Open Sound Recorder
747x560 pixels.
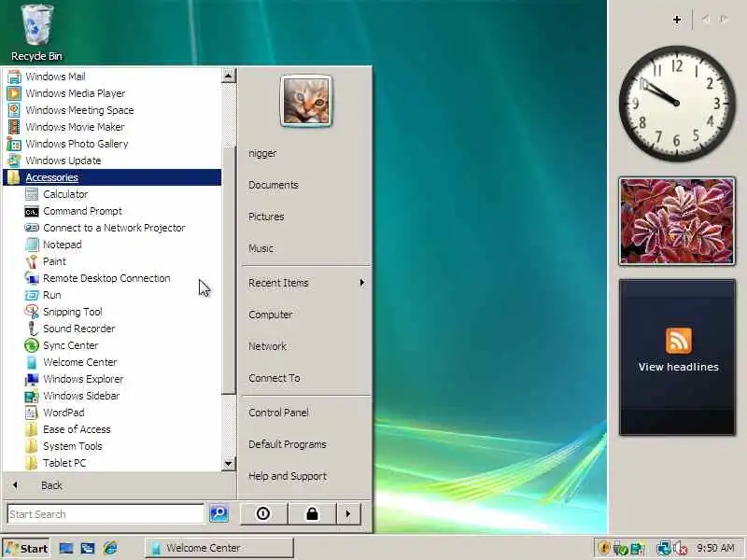112,329
